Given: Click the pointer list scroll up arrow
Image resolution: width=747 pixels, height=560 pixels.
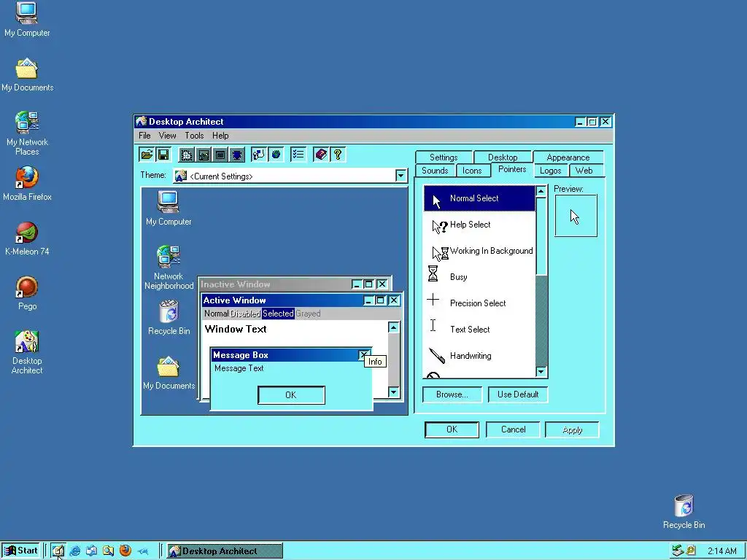Looking at the screenshot, I should 541,192.
